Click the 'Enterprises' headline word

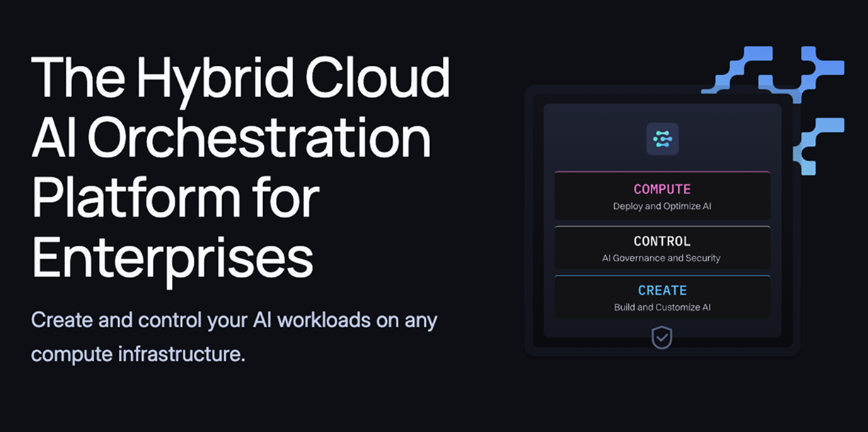pos(173,256)
